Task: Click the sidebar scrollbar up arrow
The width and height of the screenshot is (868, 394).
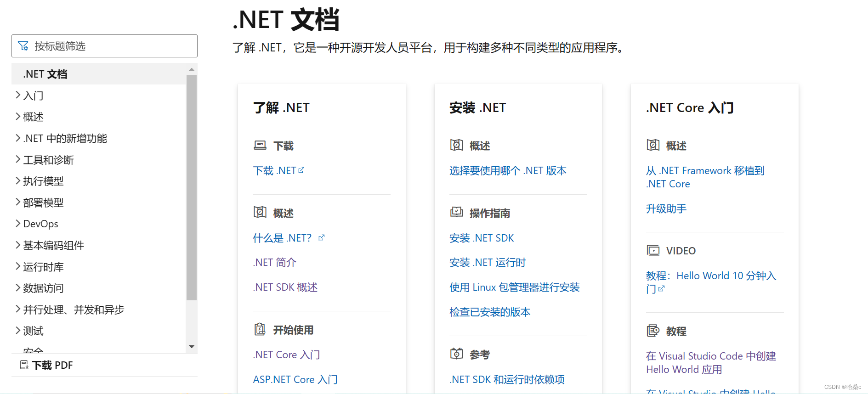Action: tap(192, 69)
